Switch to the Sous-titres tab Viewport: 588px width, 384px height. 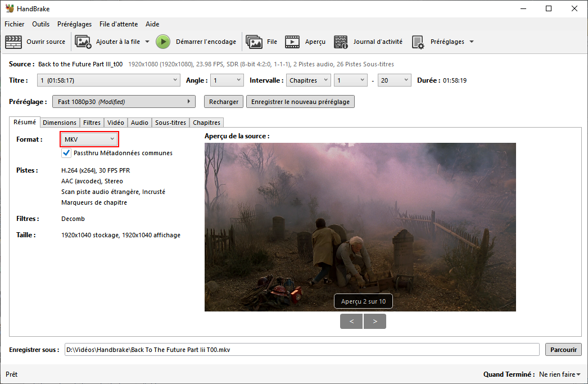pos(170,123)
